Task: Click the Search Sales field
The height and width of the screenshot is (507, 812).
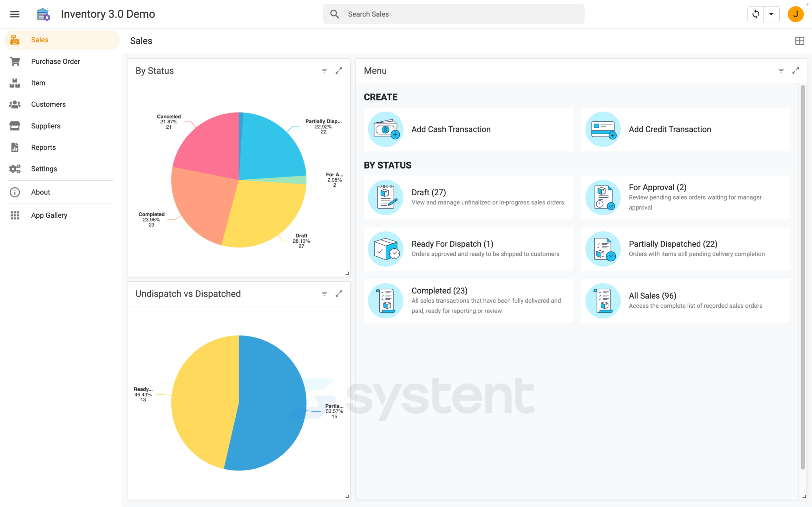Action: click(x=454, y=14)
